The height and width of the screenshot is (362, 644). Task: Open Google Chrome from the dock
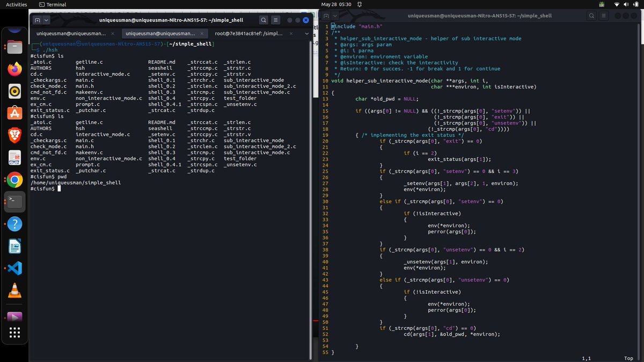[14, 180]
